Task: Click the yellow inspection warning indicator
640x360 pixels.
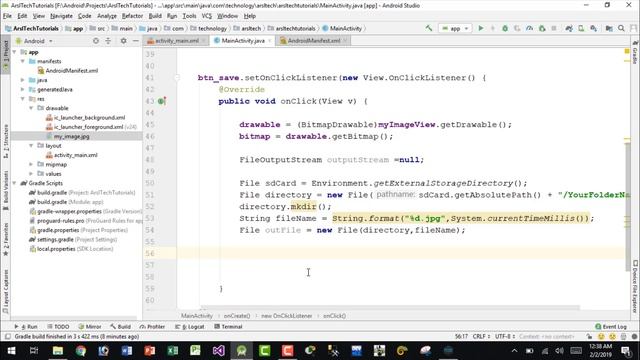Action: 627,51
